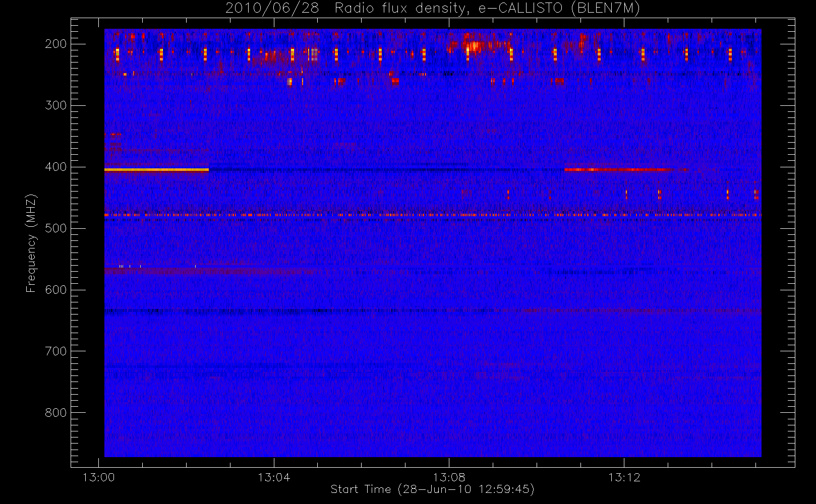Click the bright yellow emission band near 400 MHz
Image resolution: width=816 pixels, height=504 pixels.
click(156, 170)
